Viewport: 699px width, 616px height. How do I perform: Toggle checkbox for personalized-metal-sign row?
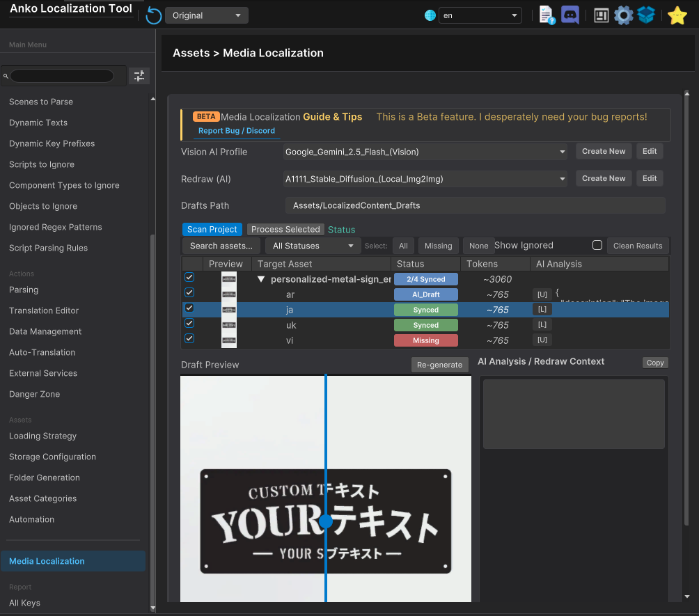point(189,277)
